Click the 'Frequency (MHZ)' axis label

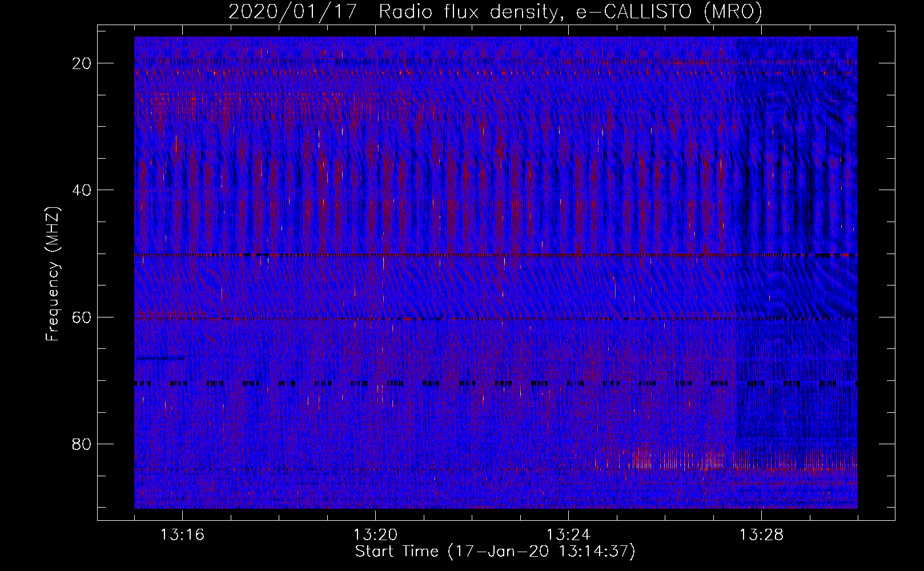53,274
